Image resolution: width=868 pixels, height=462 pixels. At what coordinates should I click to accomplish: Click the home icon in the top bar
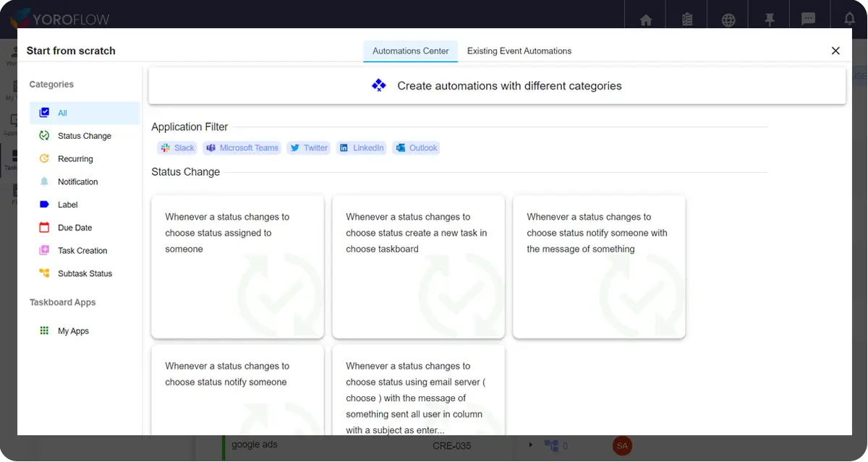coord(644,17)
